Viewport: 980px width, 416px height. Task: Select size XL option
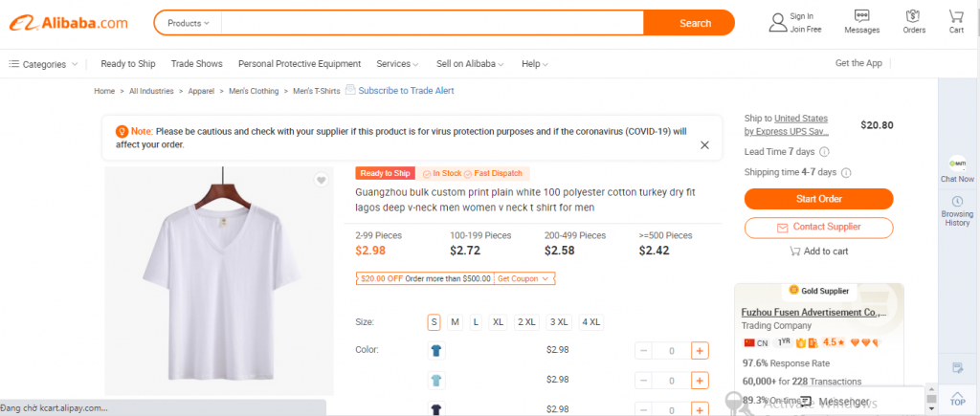click(x=498, y=322)
